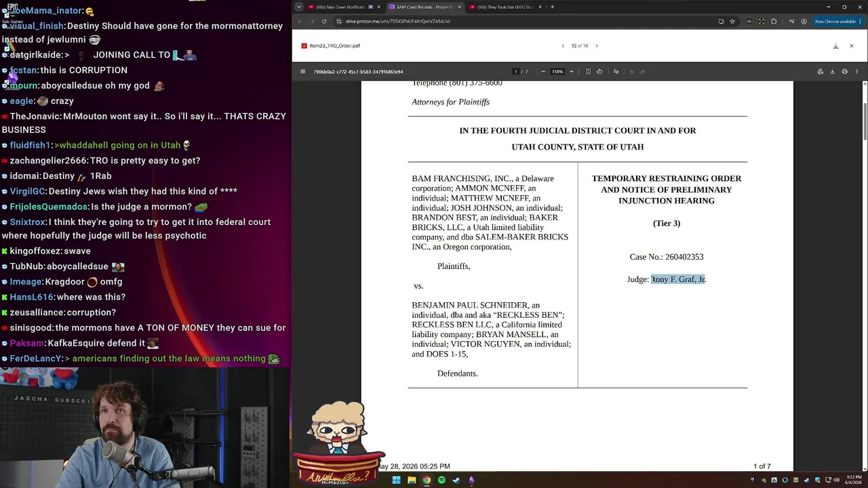This screenshot has width=868, height=488.
Task: Click the (Tier 3) text
Action: pos(667,224)
